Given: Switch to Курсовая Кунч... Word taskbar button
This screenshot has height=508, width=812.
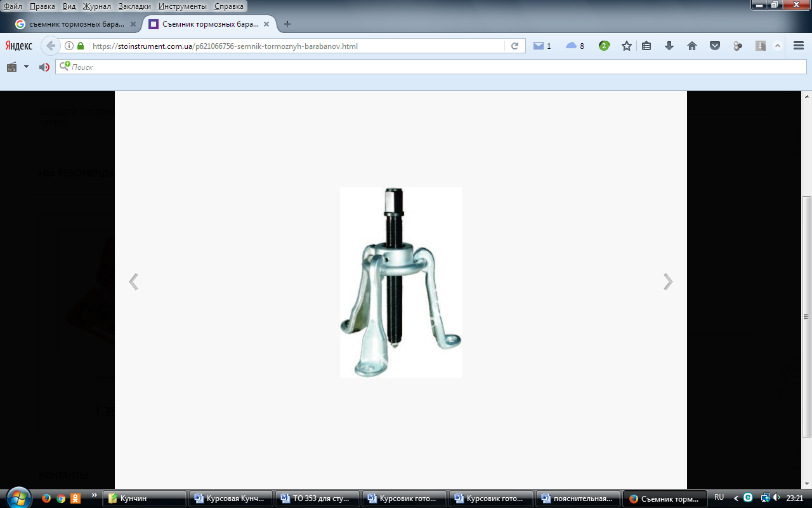Looking at the screenshot, I should pos(232,498).
